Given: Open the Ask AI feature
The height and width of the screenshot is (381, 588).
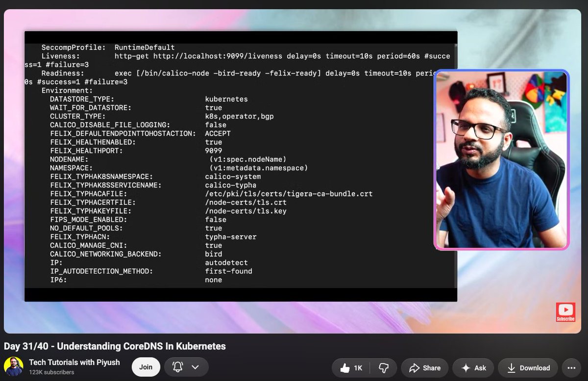Looking at the screenshot, I should pos(473,368).
